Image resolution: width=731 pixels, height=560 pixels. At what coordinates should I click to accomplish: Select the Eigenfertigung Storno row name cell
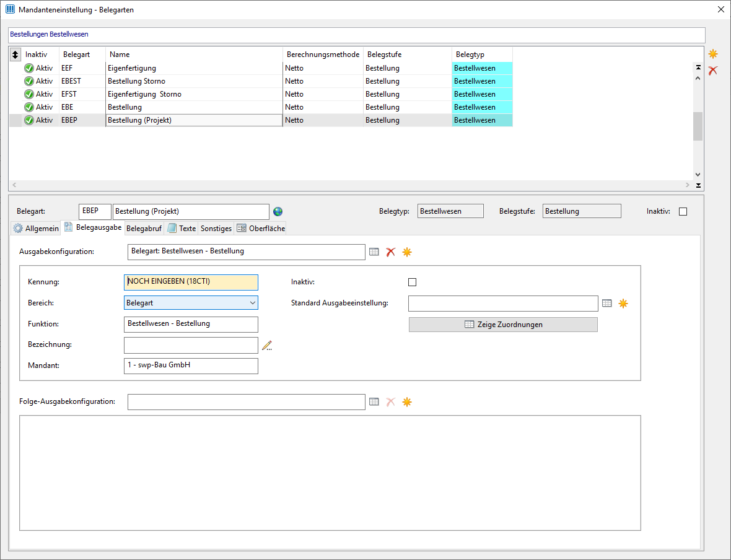tap(194, 94)
